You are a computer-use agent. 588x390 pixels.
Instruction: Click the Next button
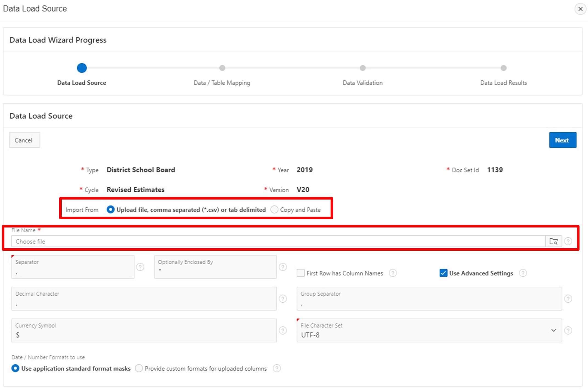[x=562, y=140]
